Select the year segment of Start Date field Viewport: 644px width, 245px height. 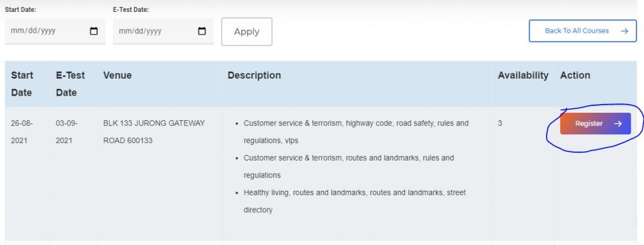tap(47, 31)
